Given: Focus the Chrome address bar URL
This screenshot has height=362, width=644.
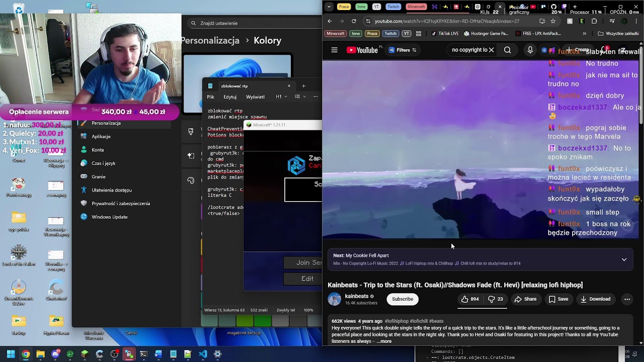Looking at the screenshot, I should [x=447, y=21].
